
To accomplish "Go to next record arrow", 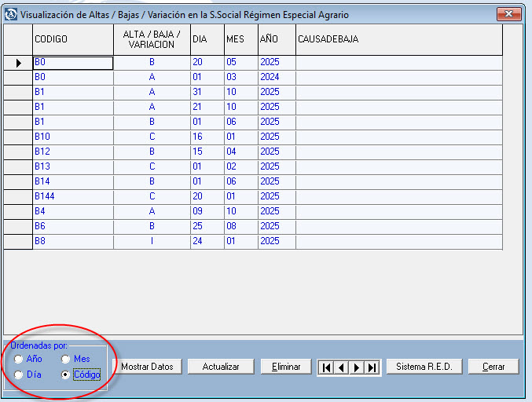I will (356, 367).
